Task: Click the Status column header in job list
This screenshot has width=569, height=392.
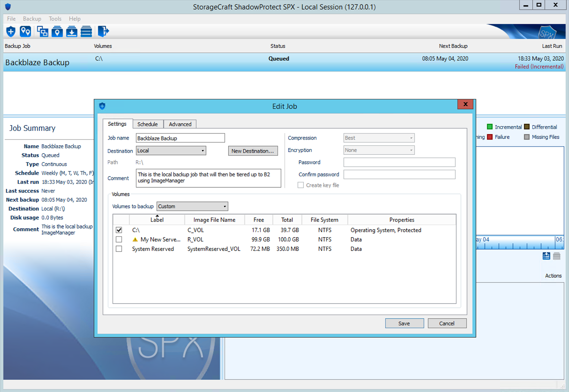Action: 278,46
